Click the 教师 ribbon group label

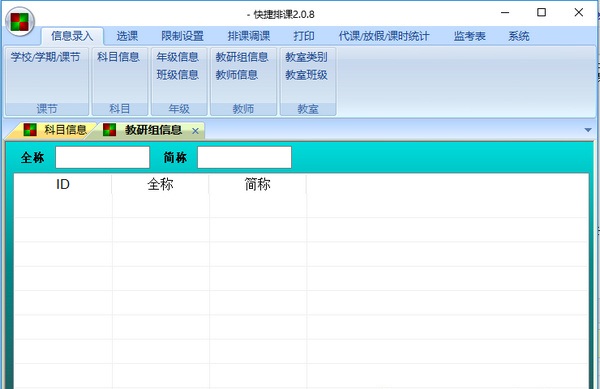pos(243,109)
